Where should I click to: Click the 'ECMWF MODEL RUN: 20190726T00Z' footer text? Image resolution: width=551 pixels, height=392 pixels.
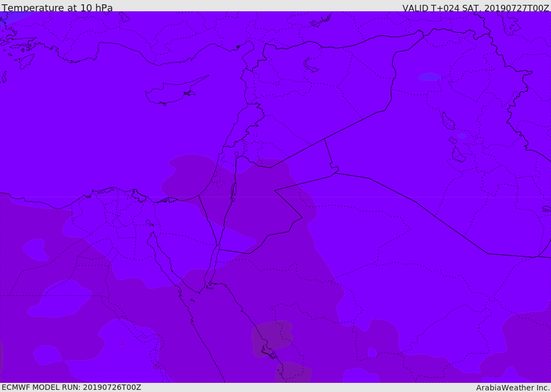point(72,387)
